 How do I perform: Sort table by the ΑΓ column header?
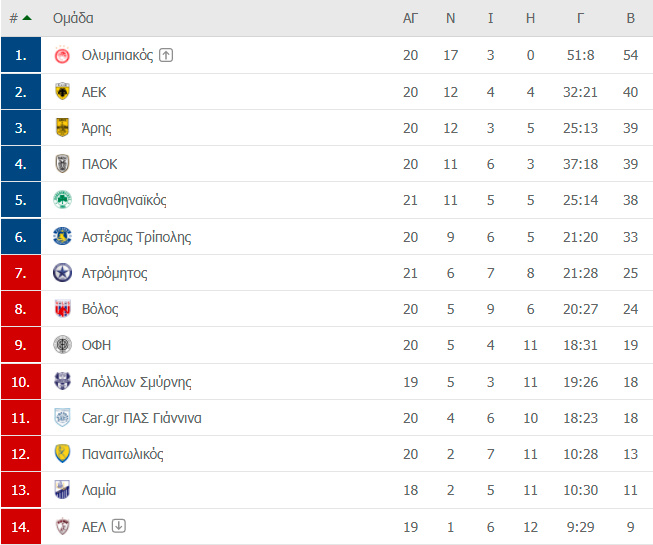[x=410, y=18]
